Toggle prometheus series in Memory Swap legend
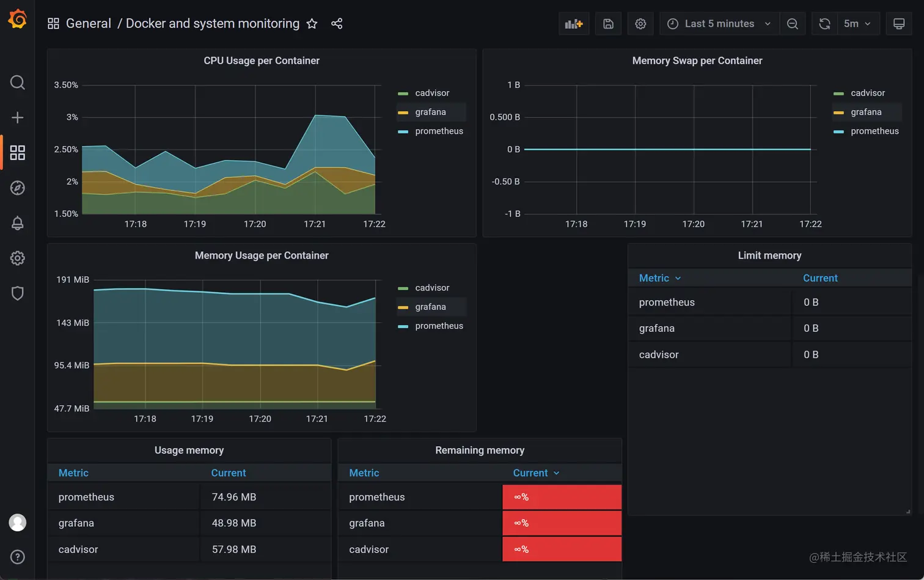The height and width of the screenshot is (580, 924). (875, 131)
